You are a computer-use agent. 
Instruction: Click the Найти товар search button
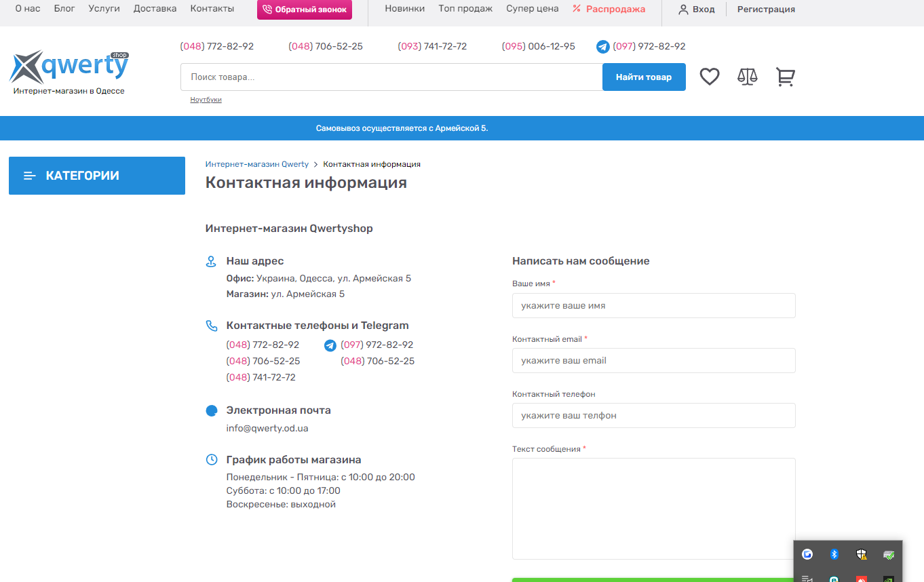pos(643,77)
